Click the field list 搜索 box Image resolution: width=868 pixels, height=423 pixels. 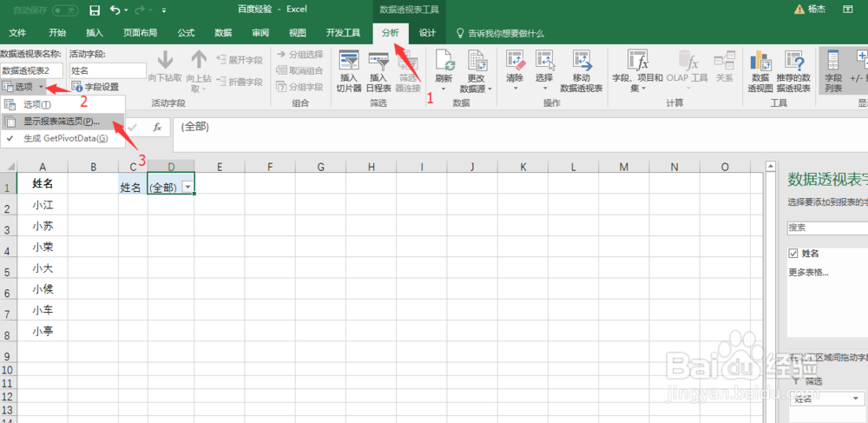827,227
